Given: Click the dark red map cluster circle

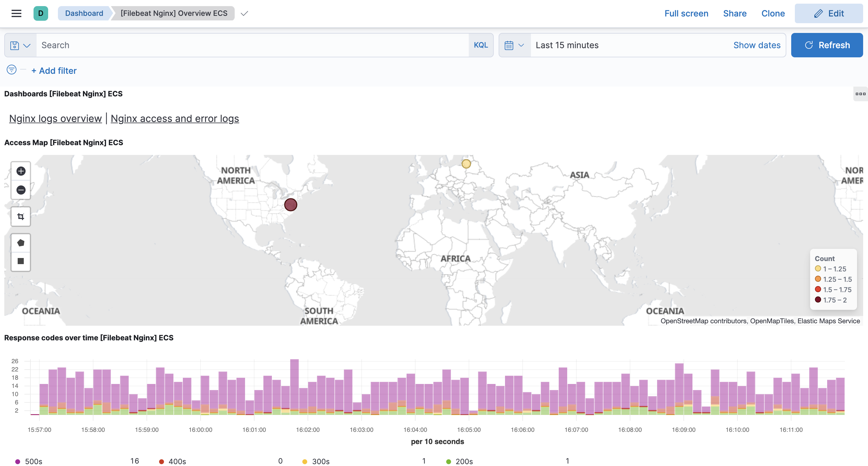Looking at the screenshot, I should click(290, 205).
